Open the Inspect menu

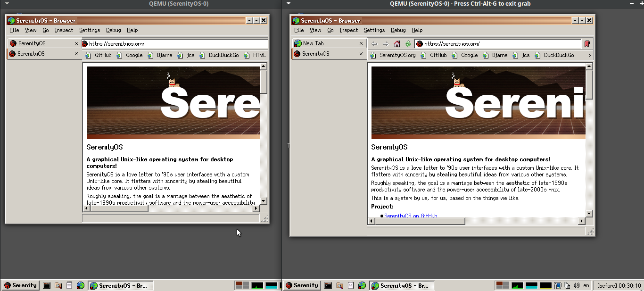point(348,30)
